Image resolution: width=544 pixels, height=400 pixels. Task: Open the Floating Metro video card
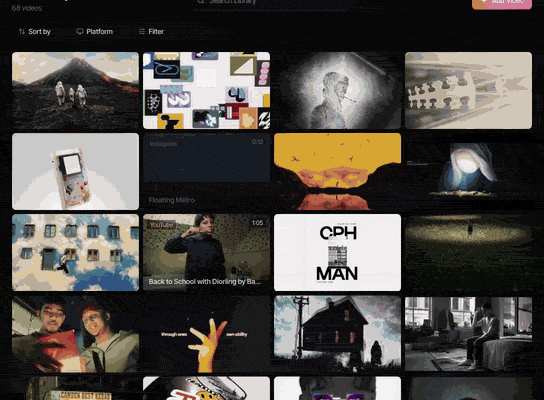pyautogui.click(x=206, y=171)
